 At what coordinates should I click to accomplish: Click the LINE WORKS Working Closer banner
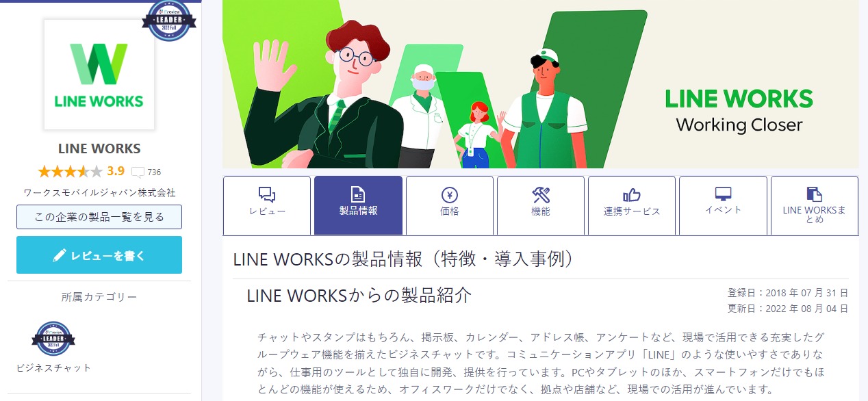540,84
